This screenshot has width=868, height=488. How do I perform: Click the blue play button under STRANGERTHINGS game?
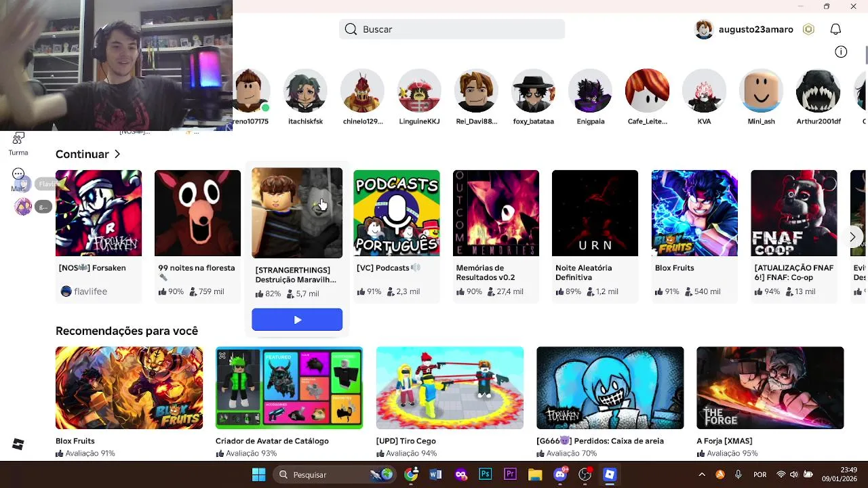(x=297, y=320)
